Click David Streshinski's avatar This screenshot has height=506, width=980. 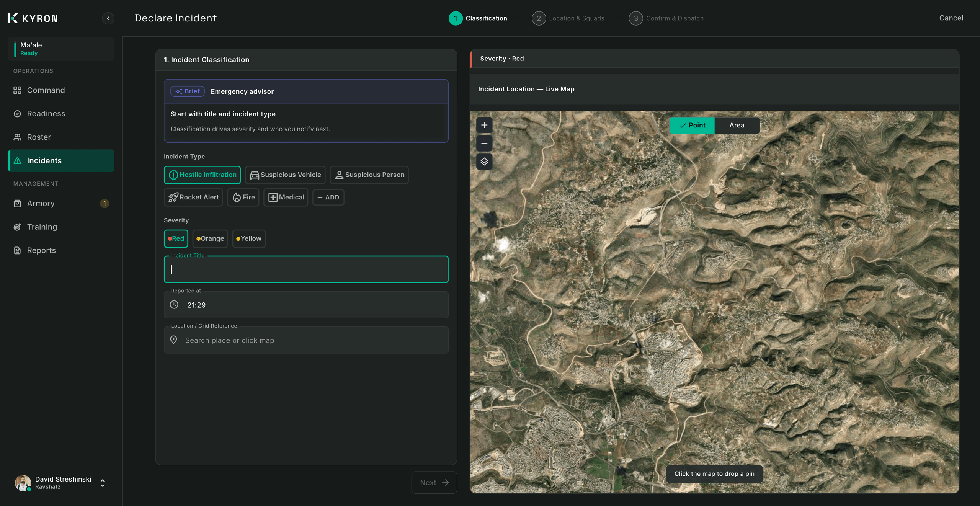pos(23,483)
